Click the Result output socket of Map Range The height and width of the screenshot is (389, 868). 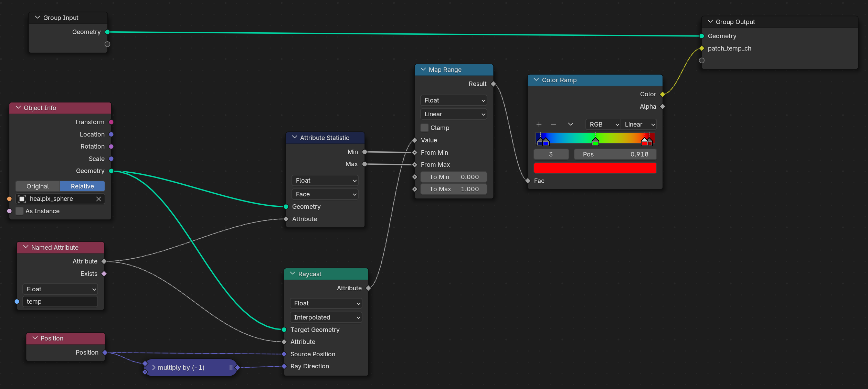coord(493,84)
